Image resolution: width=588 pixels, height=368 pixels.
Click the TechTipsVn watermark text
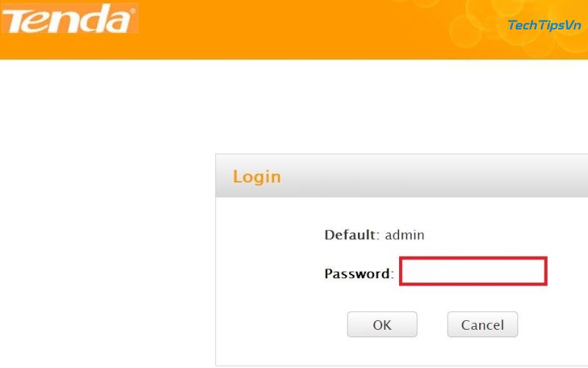(545, 26)
